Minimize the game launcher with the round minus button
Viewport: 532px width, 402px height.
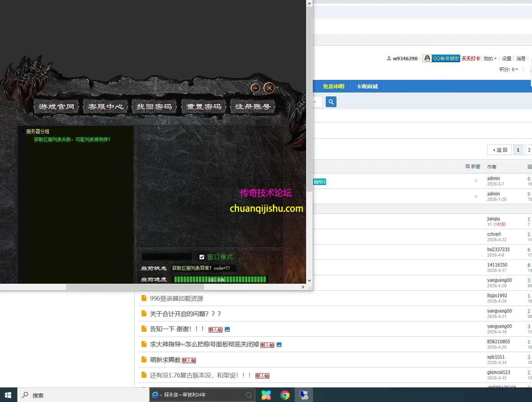255,88
